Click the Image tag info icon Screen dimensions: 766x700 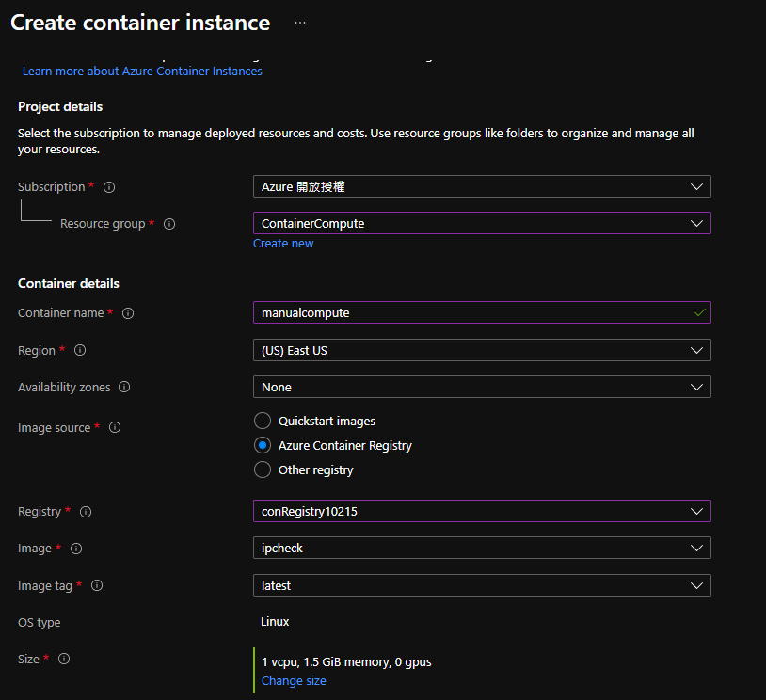click(97, 586)
